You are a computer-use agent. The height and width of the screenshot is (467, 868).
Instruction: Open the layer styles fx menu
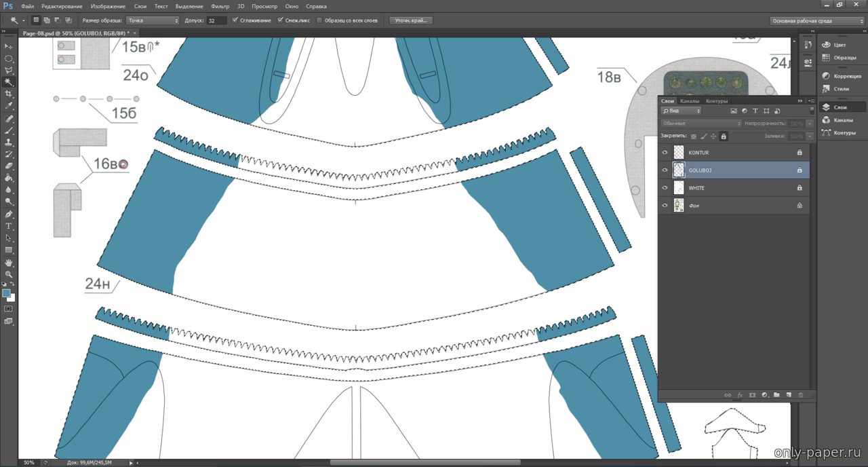[740, 395]
